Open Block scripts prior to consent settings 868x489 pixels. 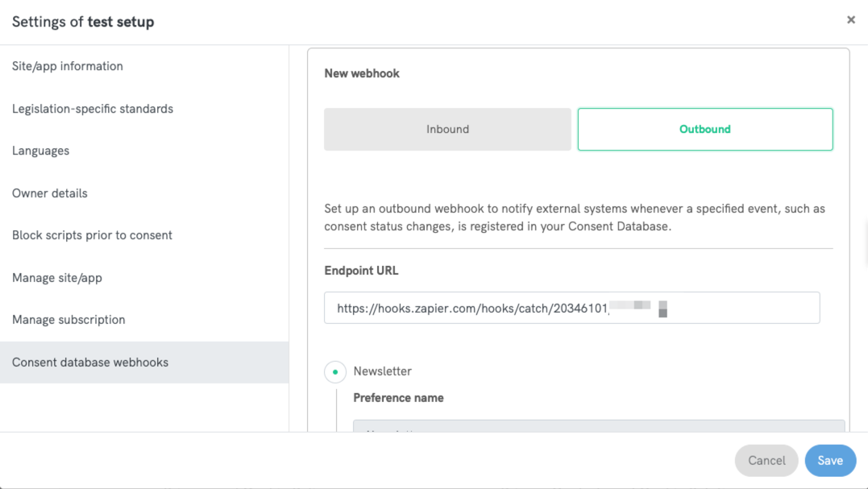click(91, 234)
